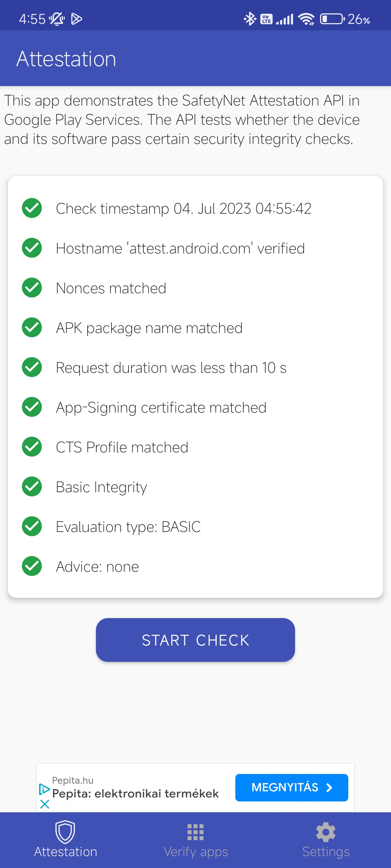391x868 pixels.
Task: Tap the Wi-Fi signal status icon
Action: pos(306,19)
